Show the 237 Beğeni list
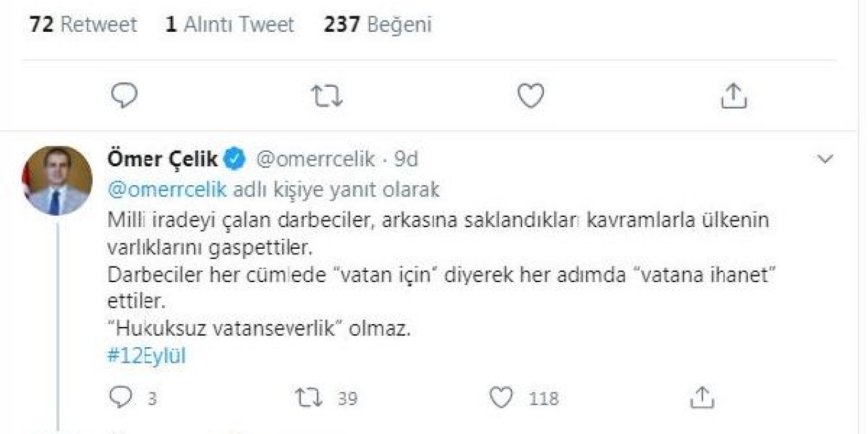This screenshot has width=868, height=434. pos(378,25)
